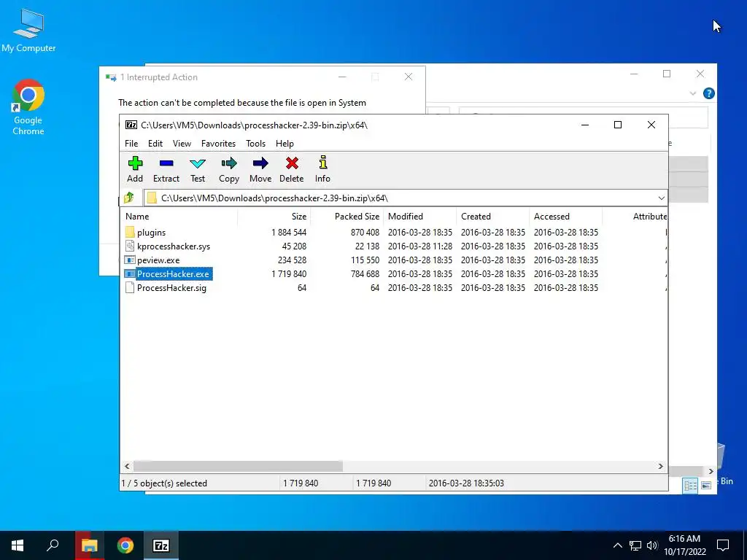Screen dimensions: 747x560
Task: Select the ProcessHacker.sig file icon
Action: (x=130, y=287)
